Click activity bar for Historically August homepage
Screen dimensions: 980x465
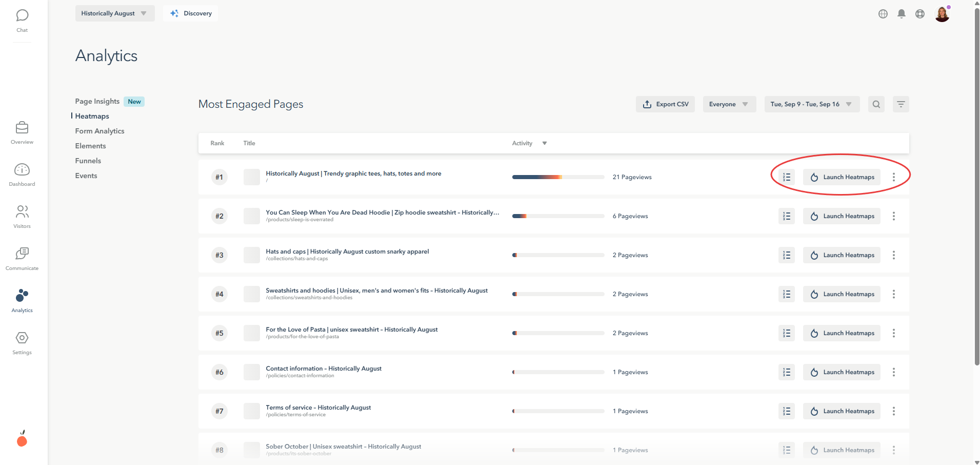(558, 177)
